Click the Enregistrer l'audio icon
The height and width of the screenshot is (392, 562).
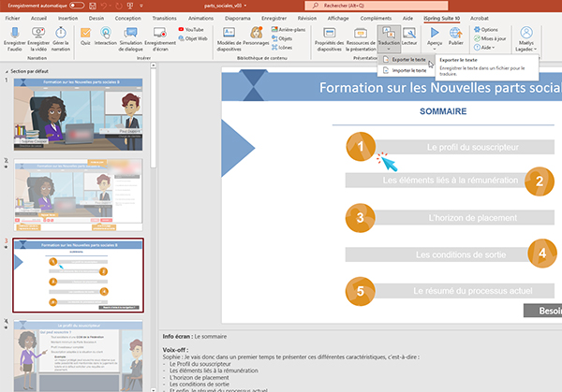click(x=15, y=36)
